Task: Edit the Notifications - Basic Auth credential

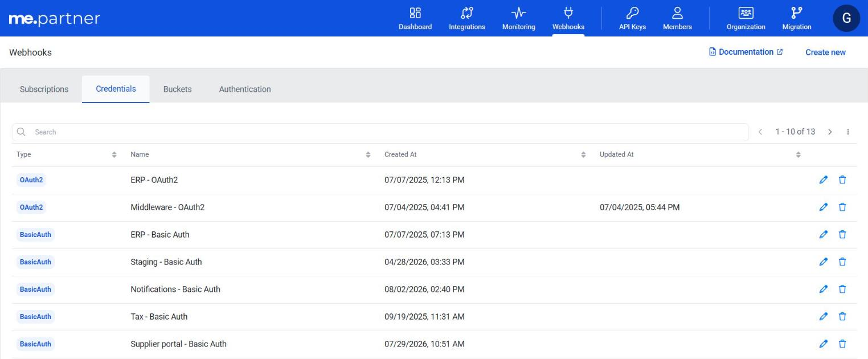Action: 823,289
